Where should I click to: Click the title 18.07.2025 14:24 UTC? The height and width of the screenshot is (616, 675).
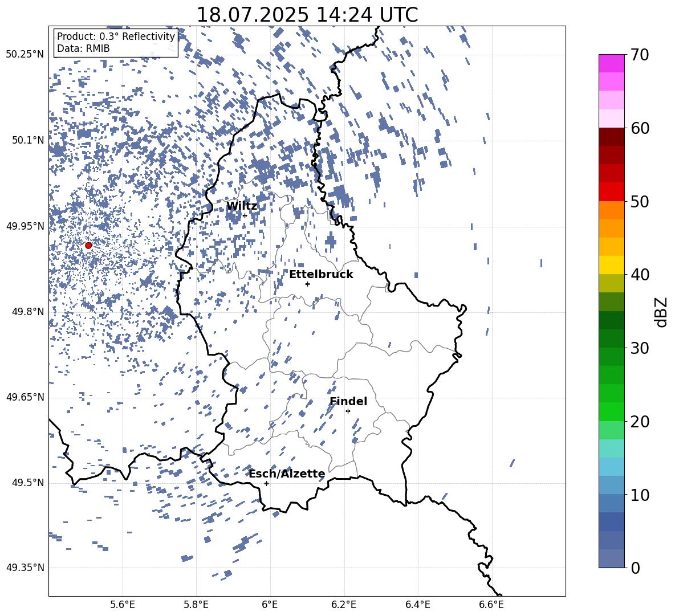tap(307, 15)
